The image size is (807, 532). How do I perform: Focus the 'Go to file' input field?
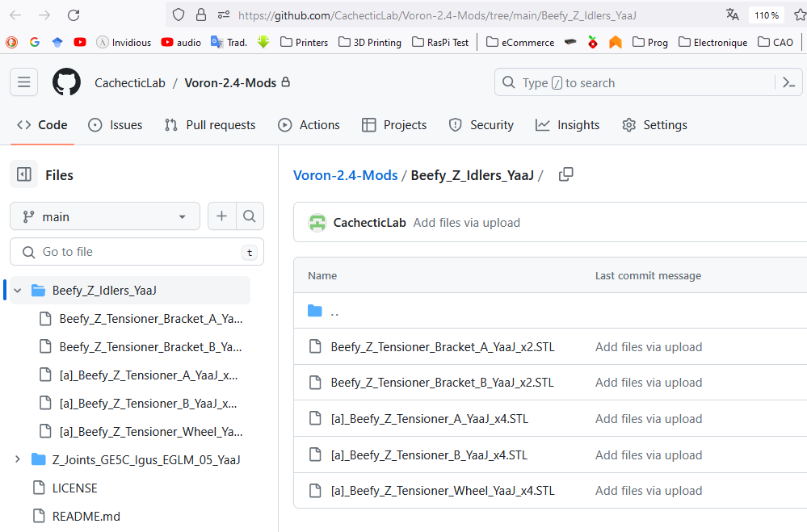tap(137, 252)
